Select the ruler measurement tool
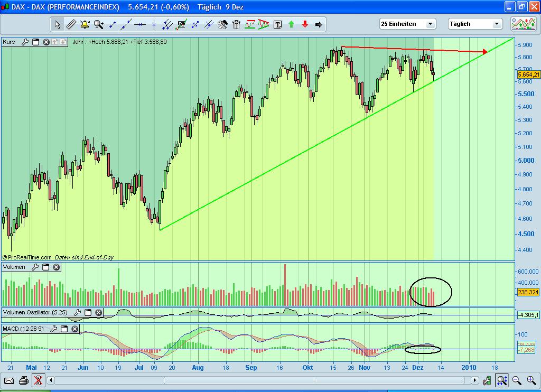This screenshot has width=541, height=392. [72, 24]
